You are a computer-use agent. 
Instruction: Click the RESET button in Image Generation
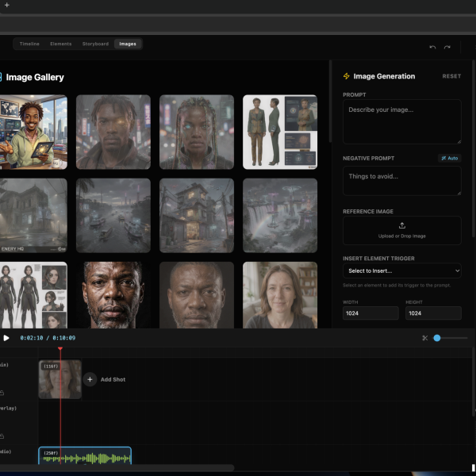(x=451, y=76)
